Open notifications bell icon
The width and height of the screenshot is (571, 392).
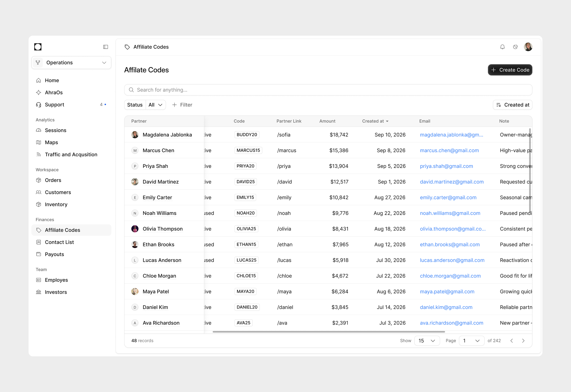pos(502,47)
